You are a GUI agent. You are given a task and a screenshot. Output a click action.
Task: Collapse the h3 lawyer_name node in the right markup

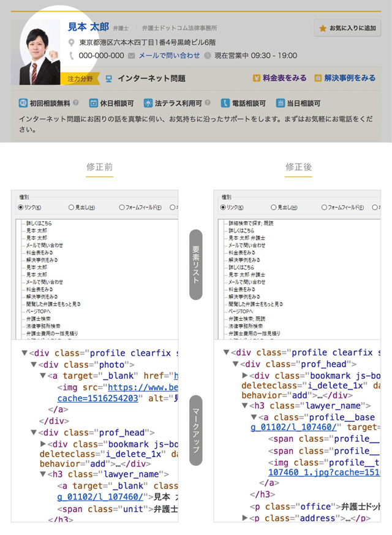click(245, 406)
